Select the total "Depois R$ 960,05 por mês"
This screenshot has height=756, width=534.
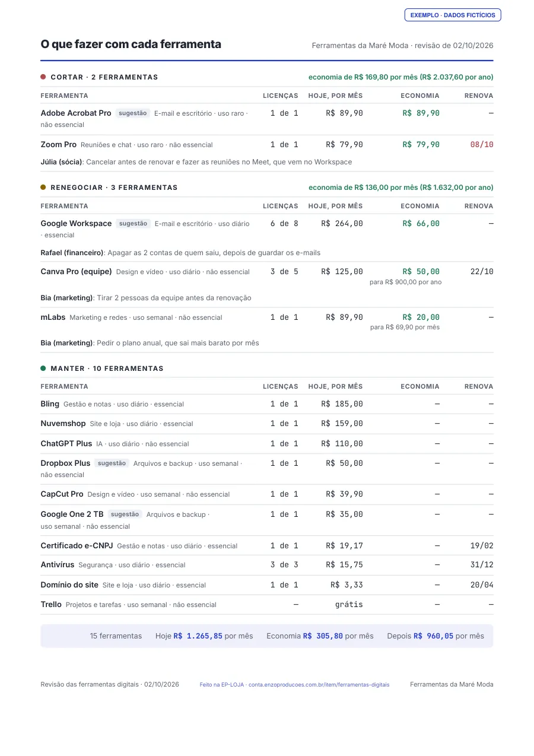tap(436, 636)
